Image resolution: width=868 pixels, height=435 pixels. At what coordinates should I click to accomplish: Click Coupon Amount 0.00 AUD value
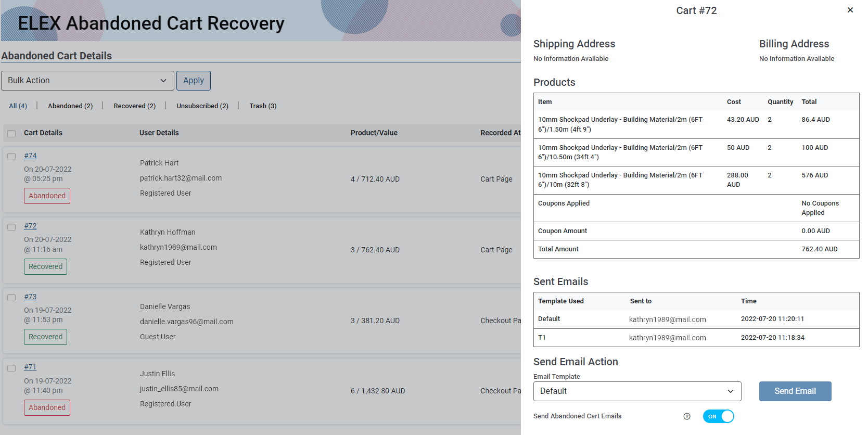[x=816, y=231]
